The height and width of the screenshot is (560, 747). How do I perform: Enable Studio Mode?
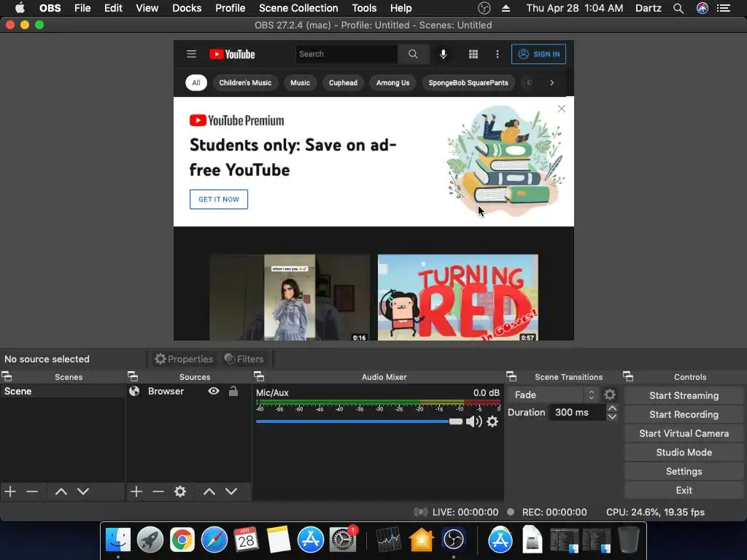point(684,452)
